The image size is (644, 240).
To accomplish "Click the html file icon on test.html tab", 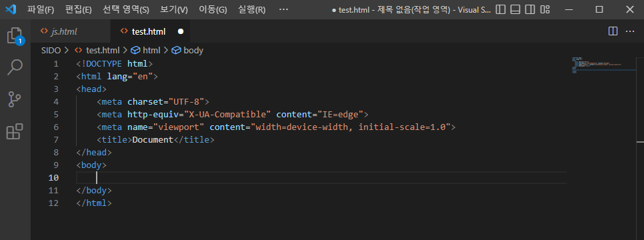I will click(x=123, y=31).
